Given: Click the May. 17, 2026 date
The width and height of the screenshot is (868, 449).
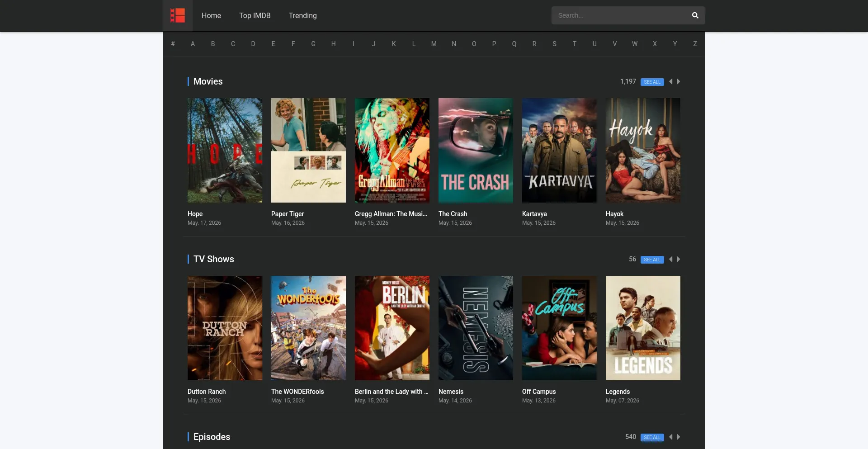Looking at the screenshot, I should click(204, 223).
